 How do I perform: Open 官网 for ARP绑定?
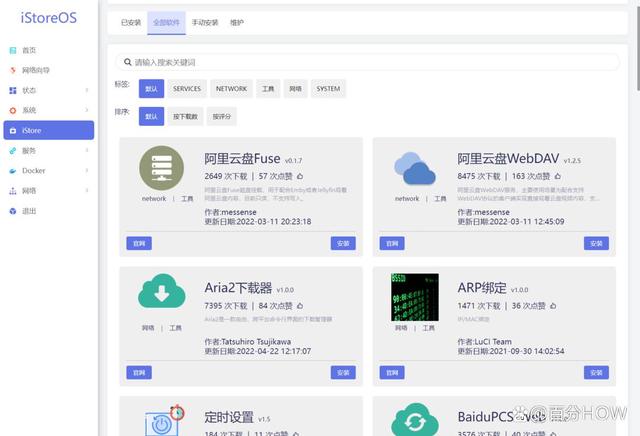point(392,372)
